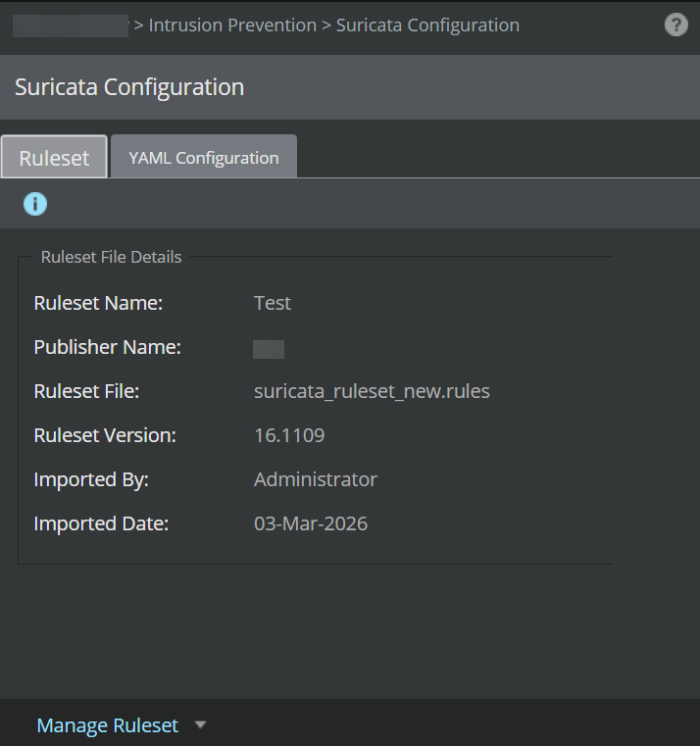Select the Imported By value Administrator
Screen dimensions: 700x746
316,479
